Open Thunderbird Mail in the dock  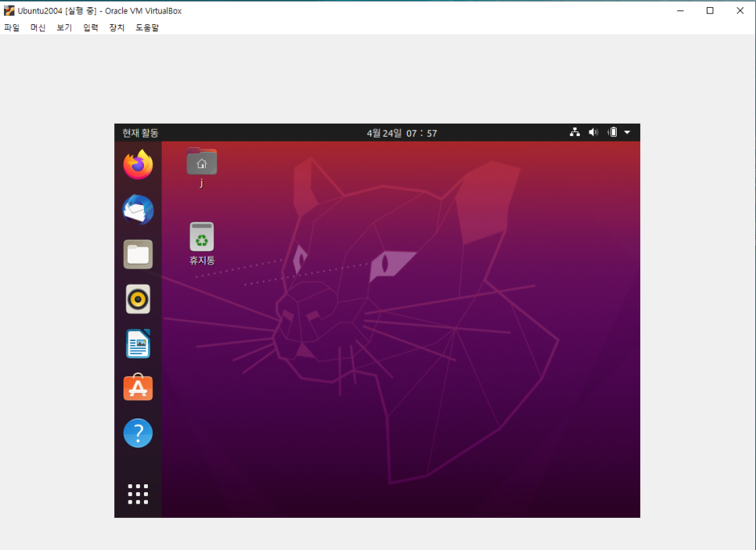coord(139,210)
